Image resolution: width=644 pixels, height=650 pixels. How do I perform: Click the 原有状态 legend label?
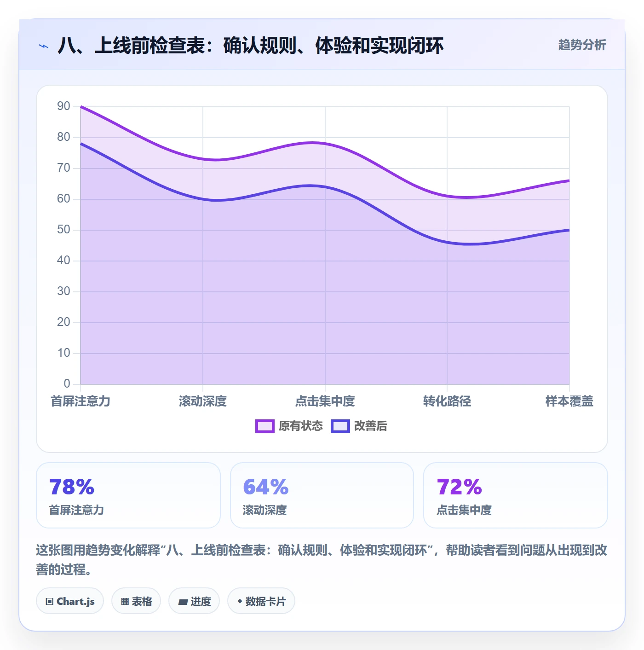tap(301, 426)
